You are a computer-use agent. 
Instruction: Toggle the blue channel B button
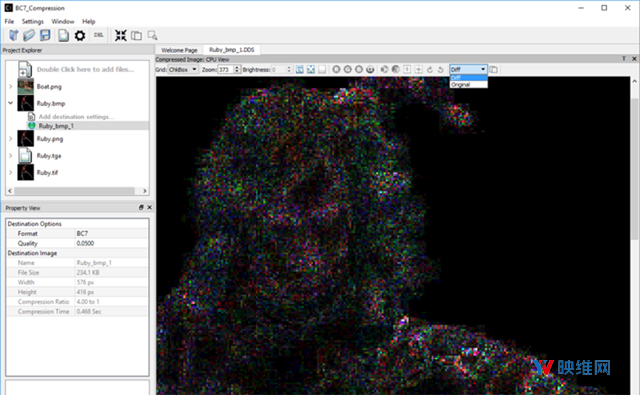[x=359, y=69]
